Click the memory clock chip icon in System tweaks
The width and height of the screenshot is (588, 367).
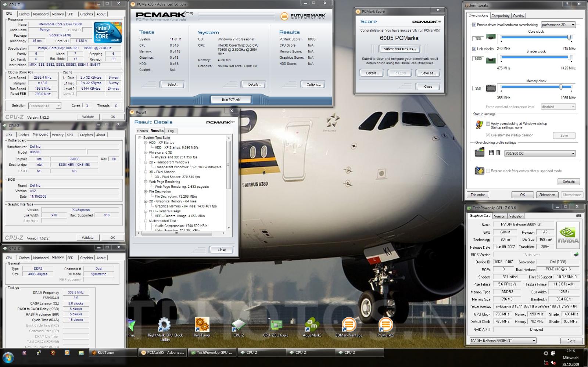491,88
